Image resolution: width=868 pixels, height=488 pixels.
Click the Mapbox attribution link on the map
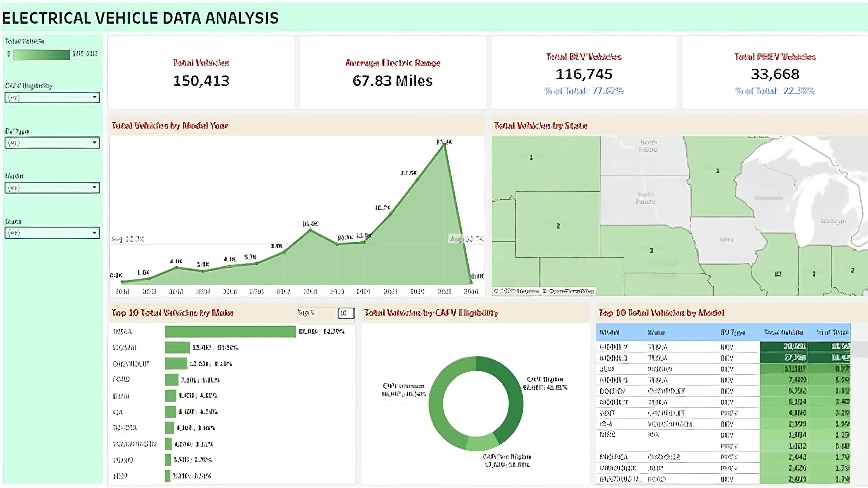(516, 291)
